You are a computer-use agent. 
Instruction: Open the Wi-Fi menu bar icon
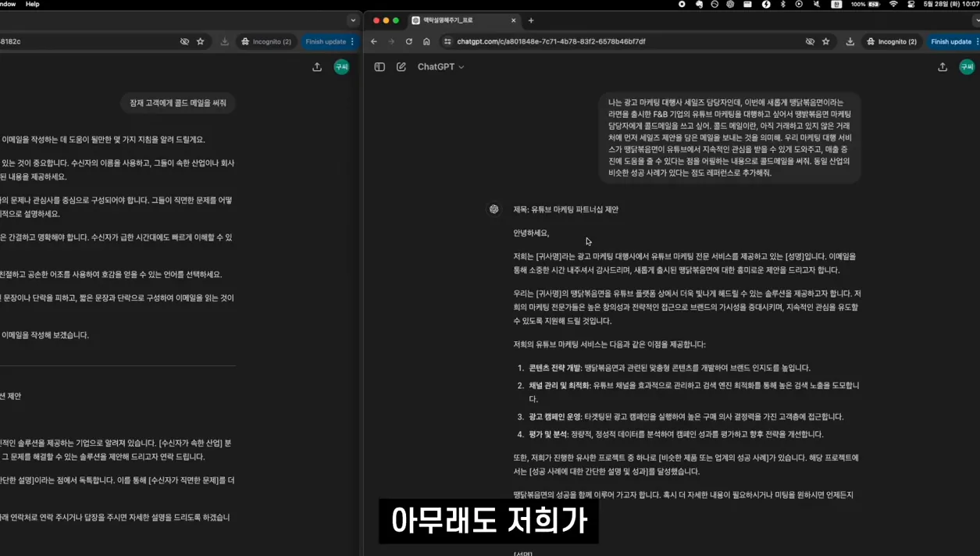[893, 4]
